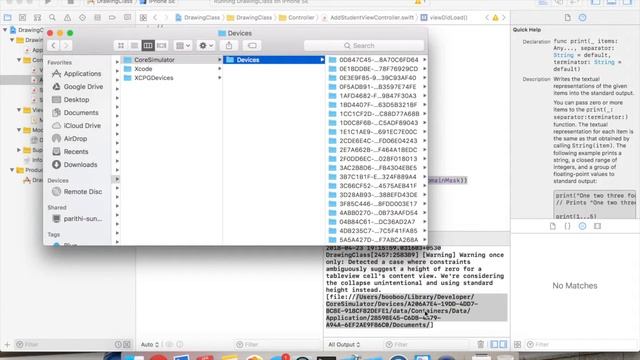Click the Finder Search field

[364, 46]
